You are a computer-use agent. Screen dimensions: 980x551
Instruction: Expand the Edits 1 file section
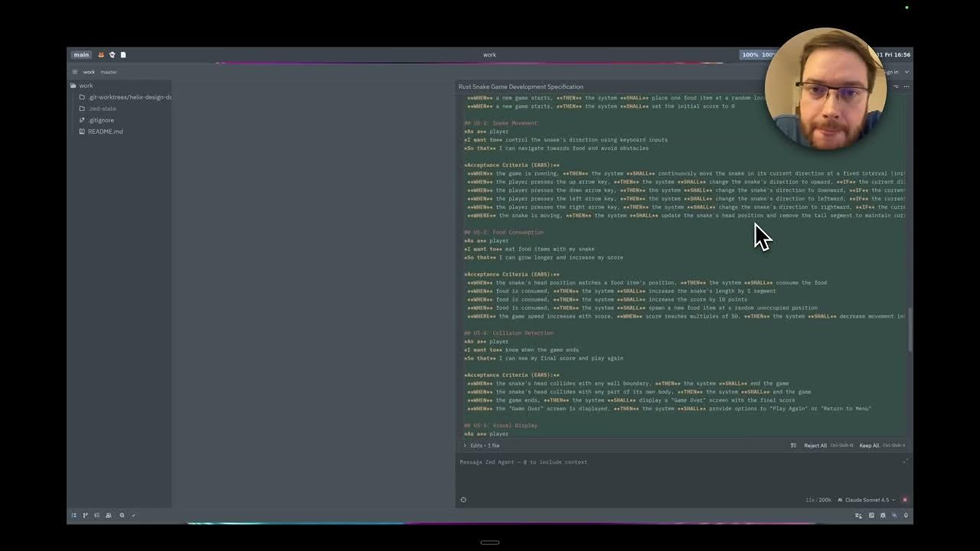click(x=481, y=445)
